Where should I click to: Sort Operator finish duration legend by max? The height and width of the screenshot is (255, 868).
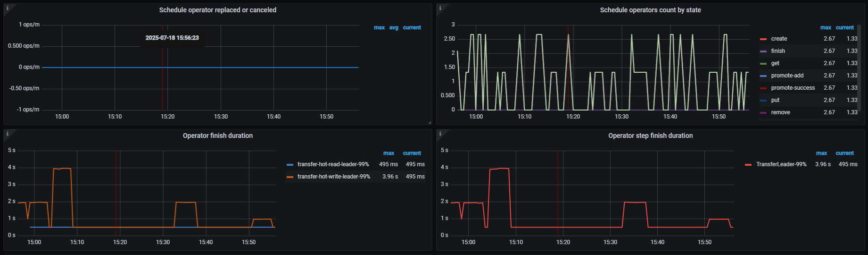pyautogui.click(x=389, y=153)
